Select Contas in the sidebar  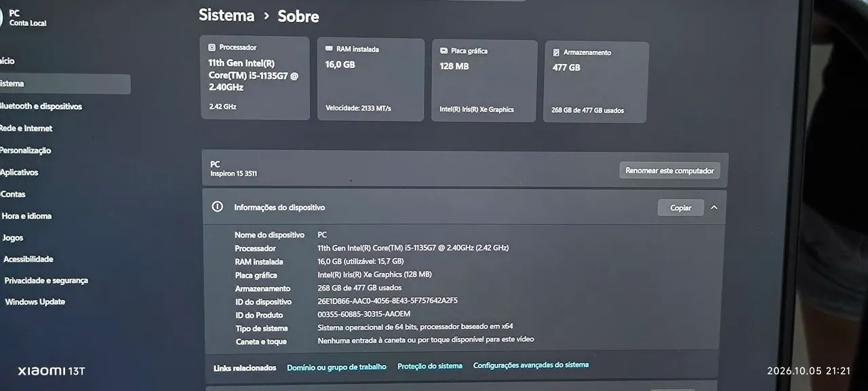[x=13, y=194]
